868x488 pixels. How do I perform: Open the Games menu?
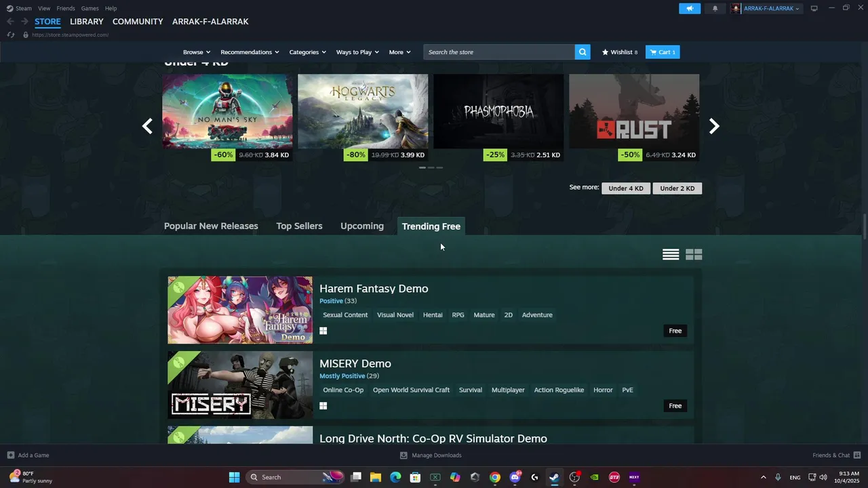tap(90, 8)
